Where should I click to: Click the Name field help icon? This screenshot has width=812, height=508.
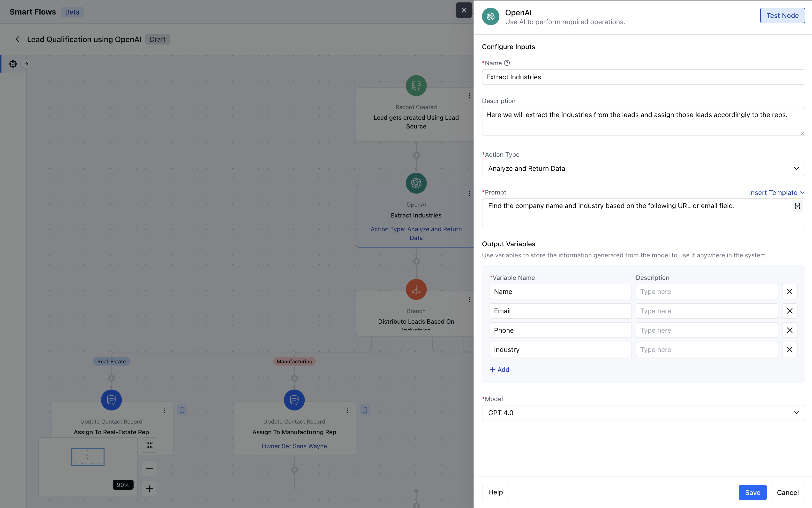pos(507,63)
